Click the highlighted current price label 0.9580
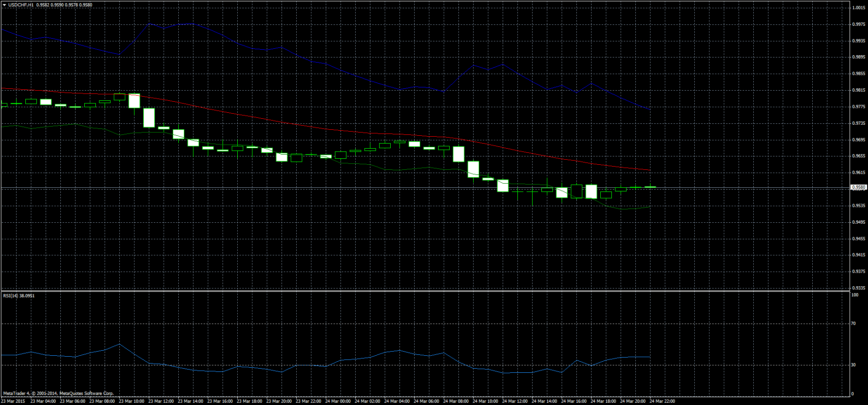 click(859, 187)
